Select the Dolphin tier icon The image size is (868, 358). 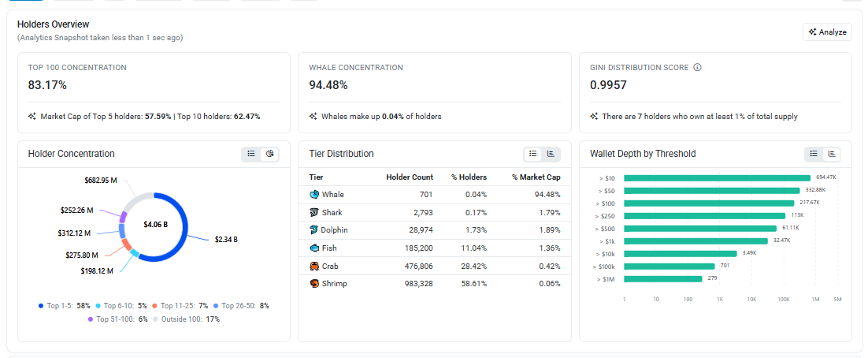(314, 230)
